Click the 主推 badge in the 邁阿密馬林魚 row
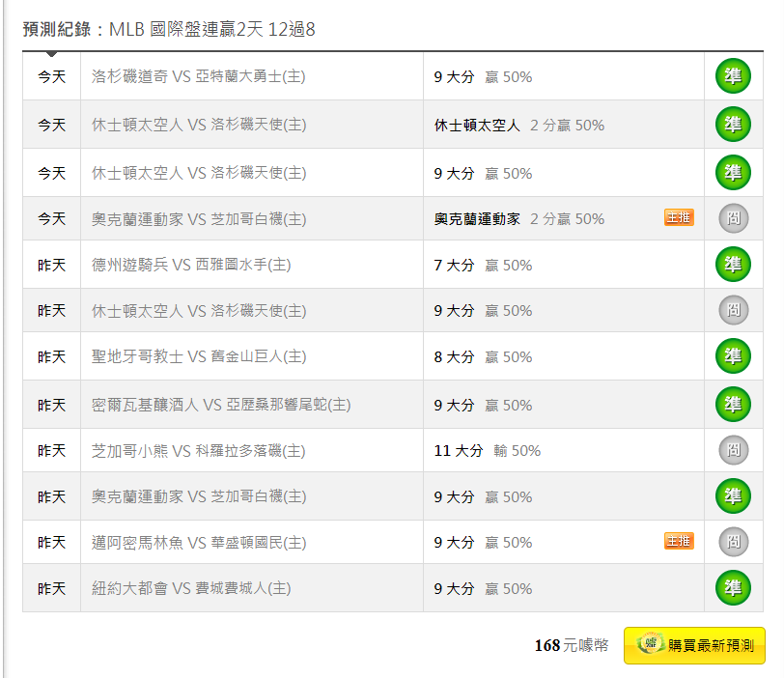Screen dimensions: 784x678 tap(679, 541)
